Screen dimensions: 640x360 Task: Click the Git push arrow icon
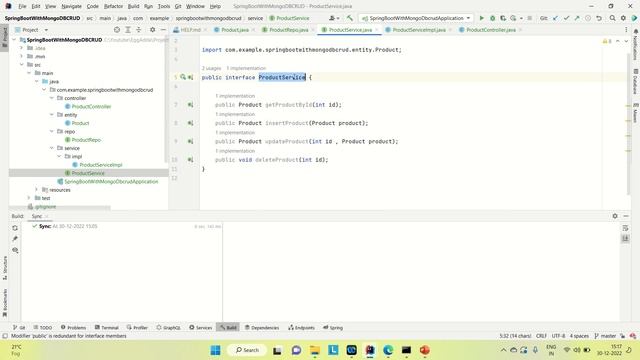(577, 18)
